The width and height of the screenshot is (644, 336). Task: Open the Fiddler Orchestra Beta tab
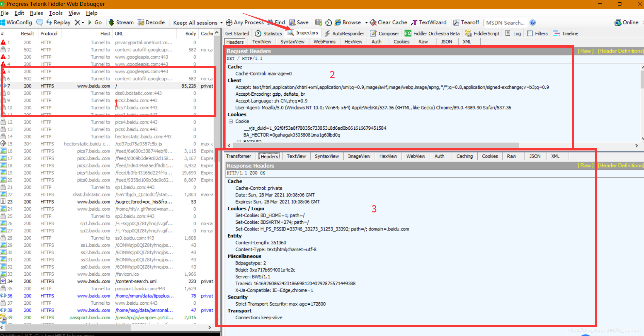[432, 33]
